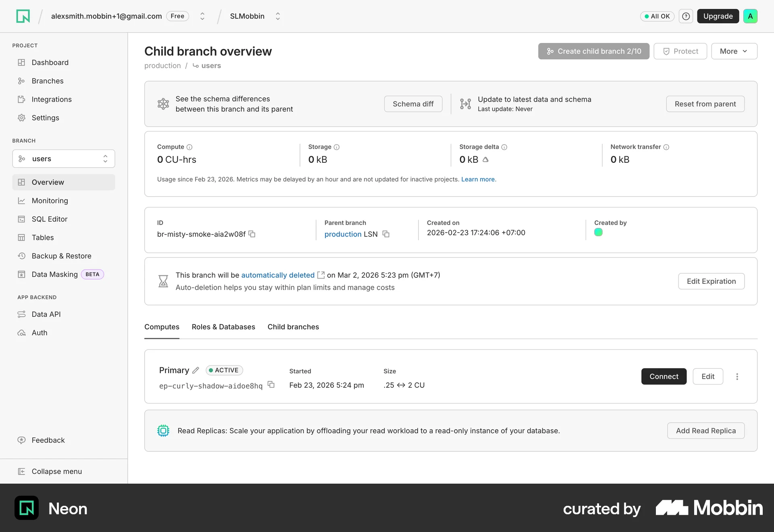Open Auth under App Backend
Screen dimensions: 774x532
coord(64,333)
